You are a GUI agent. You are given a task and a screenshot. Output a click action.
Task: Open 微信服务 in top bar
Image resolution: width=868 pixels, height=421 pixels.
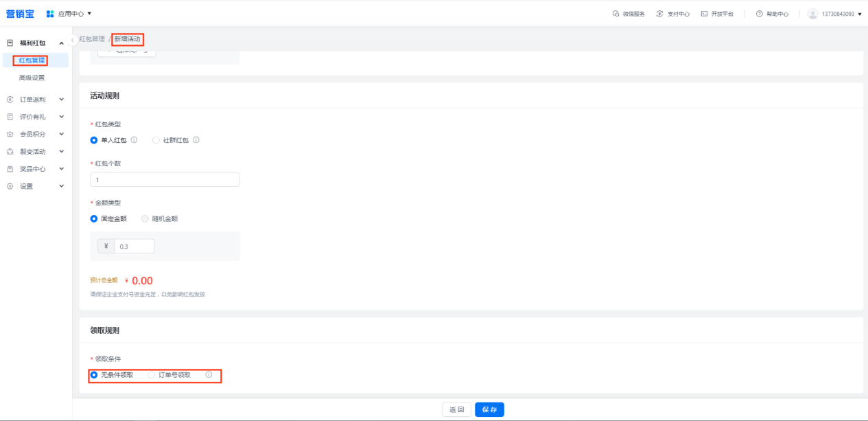(629, 14)
